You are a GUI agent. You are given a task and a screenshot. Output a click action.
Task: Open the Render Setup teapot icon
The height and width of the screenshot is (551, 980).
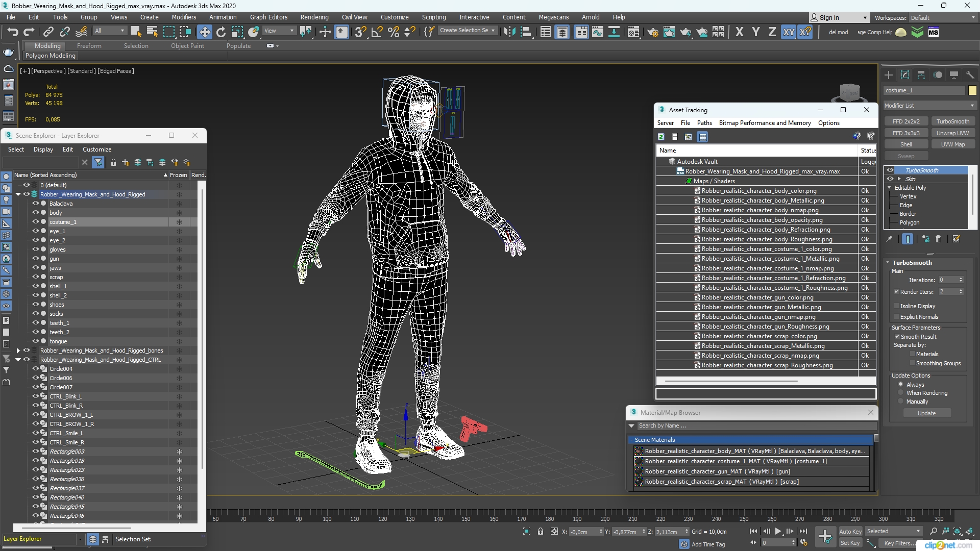[x=652, y=32]
